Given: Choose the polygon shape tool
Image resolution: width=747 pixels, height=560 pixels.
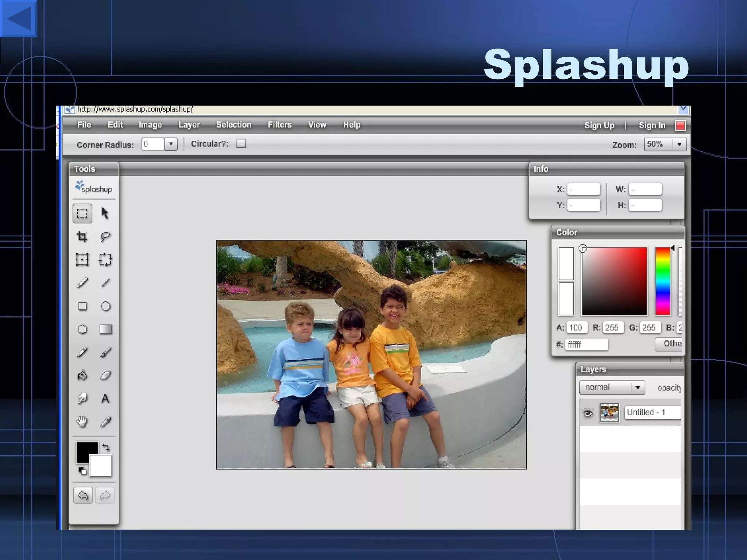Looking at the screenshot, I should pyautogui.click(x=82, y=329).
